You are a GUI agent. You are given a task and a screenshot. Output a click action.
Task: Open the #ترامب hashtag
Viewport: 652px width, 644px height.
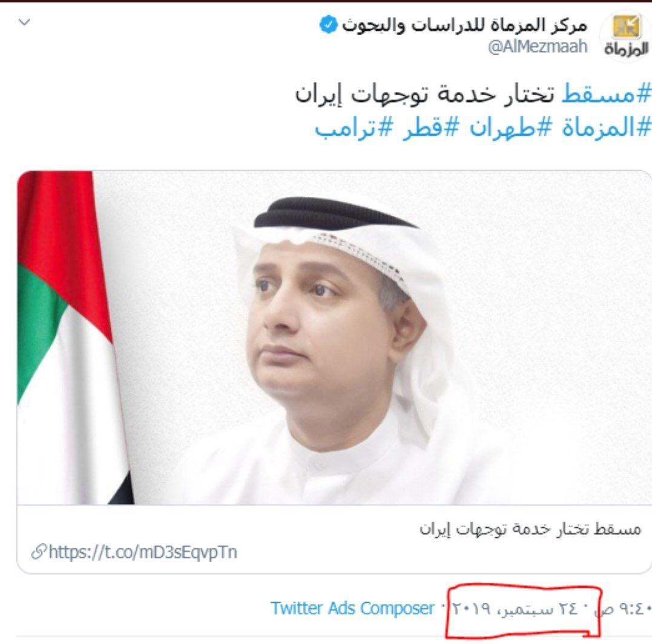click(353, 127)
